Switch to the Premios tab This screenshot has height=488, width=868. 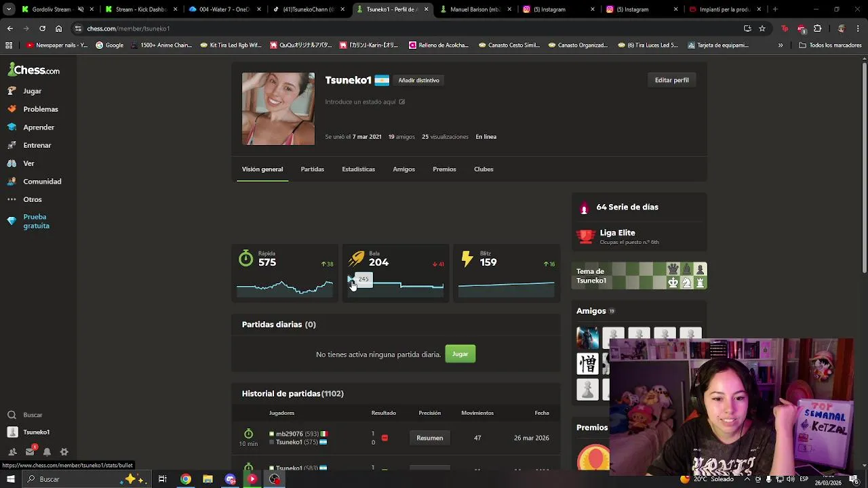coord(444,169)
